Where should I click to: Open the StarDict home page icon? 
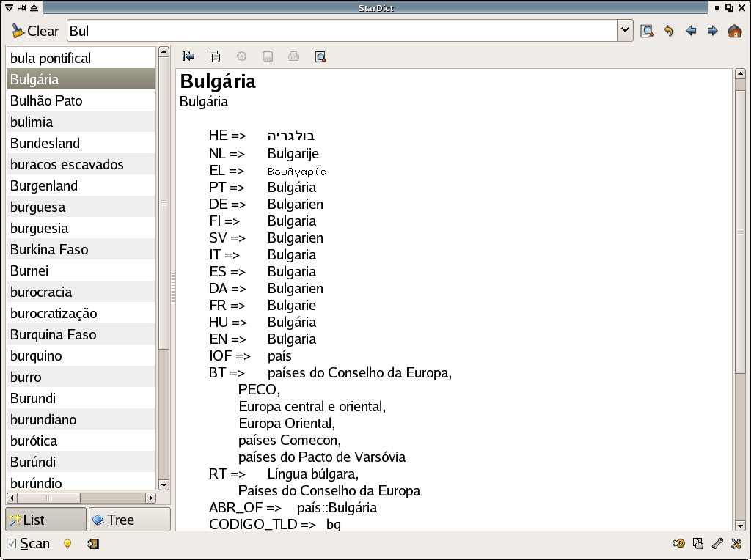pyautogui.click(x=734, y=31)
